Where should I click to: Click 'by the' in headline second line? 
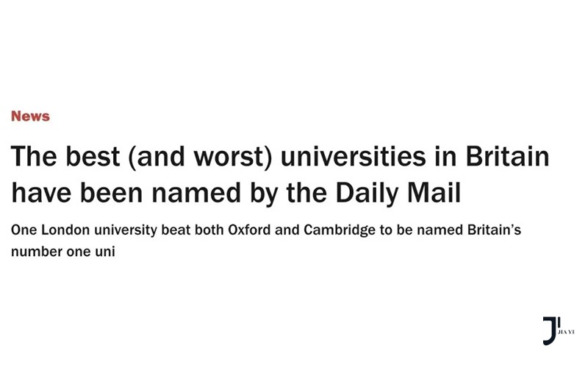pos(288,194)
